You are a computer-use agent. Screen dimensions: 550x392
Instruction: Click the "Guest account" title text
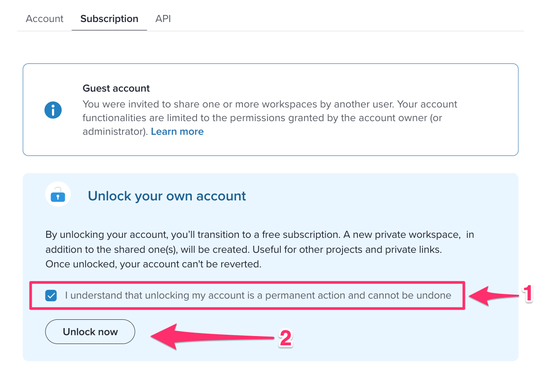[116, 89]
